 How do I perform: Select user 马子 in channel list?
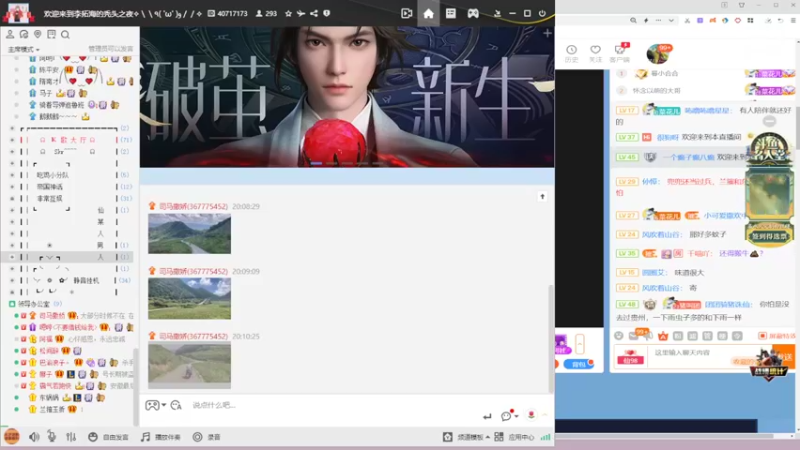[46, 93]
